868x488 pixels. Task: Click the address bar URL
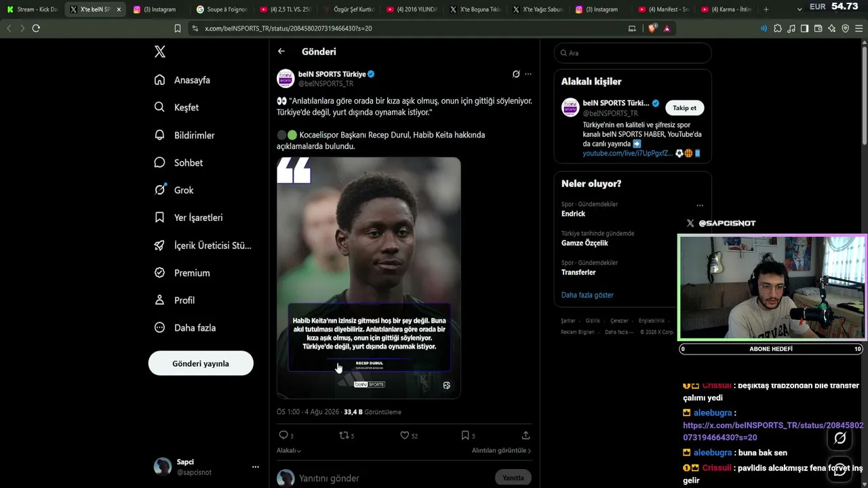pos(288,28)
